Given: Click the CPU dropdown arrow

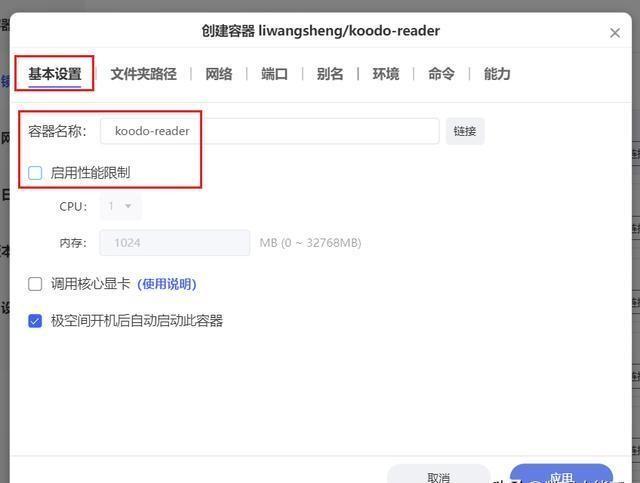Looking at the screenshot, I should 128,206.
